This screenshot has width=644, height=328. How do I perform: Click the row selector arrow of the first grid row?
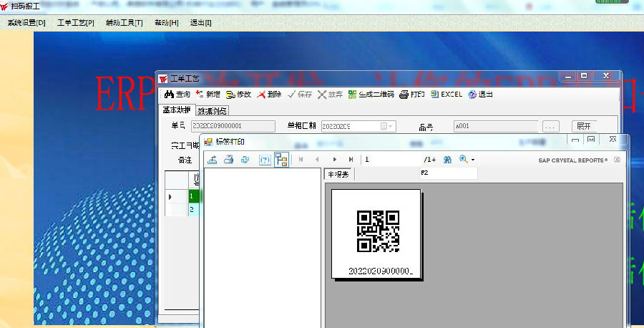coord(170,196)
